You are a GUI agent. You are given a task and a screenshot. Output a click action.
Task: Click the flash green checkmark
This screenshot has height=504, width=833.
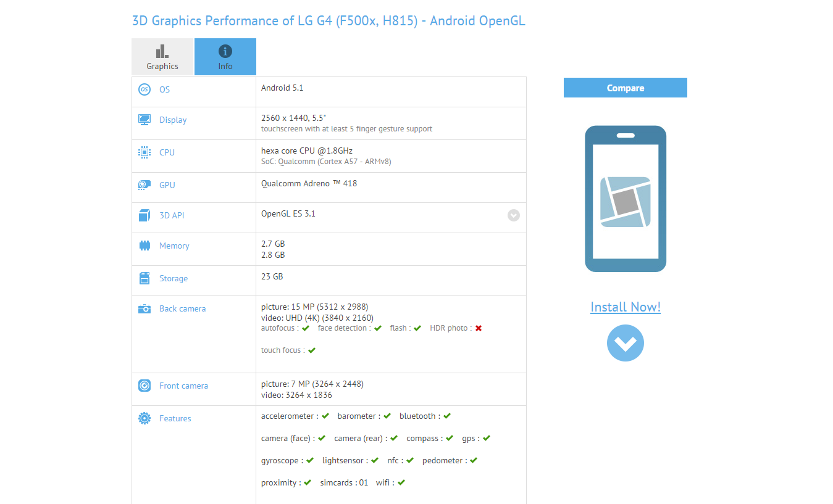[417, 328]
